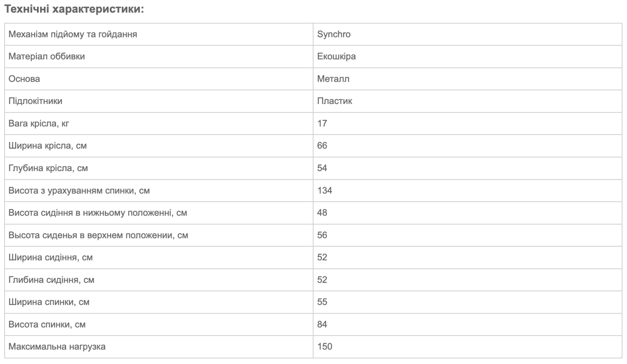Screen dimensions: 627x364
Task: Select the 'Synchro' value cell
Action: click(334, 34)
